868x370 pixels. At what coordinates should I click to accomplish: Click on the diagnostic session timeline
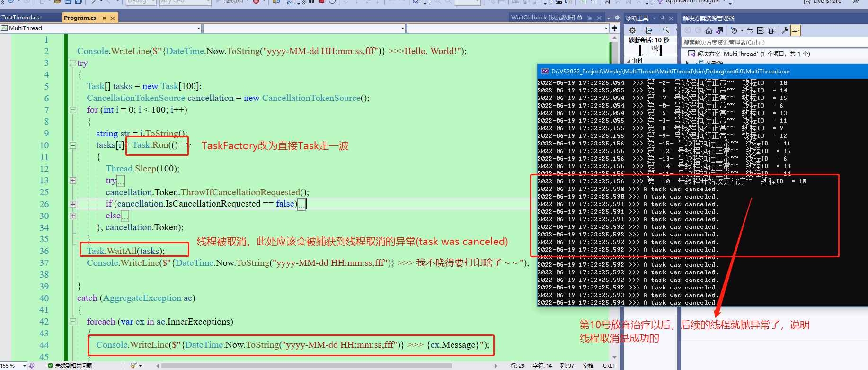(x=651, y=51)
